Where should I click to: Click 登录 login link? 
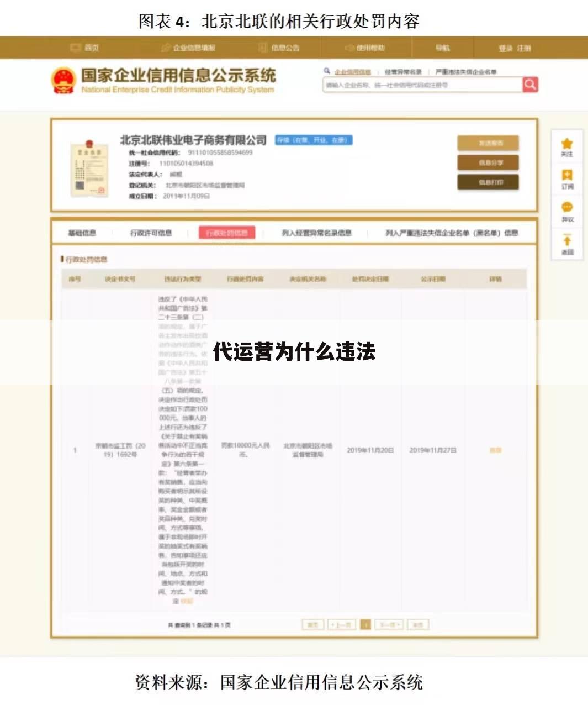coord(506,49)
